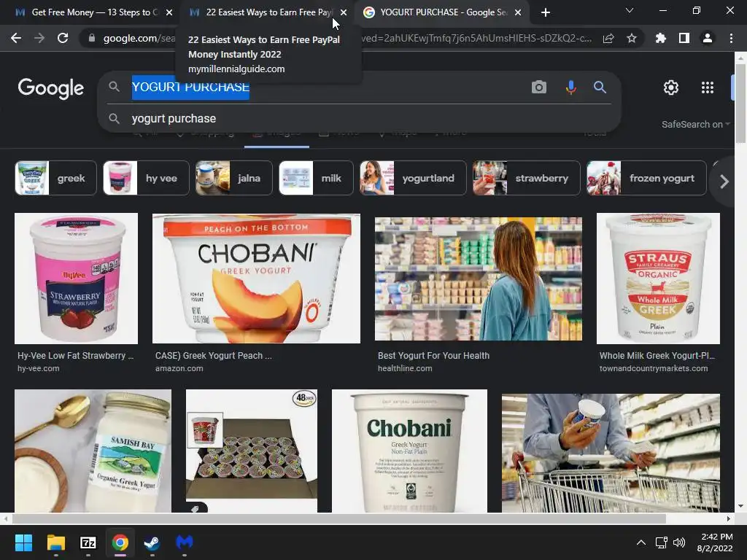Show more filter chips with right arrow
The image size is (747, 560).
[724, 182]
